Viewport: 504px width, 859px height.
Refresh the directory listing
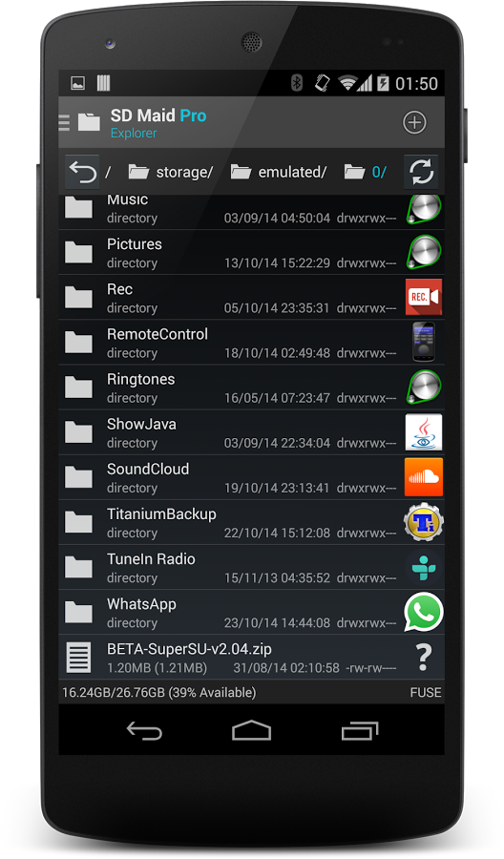(421, 172)
